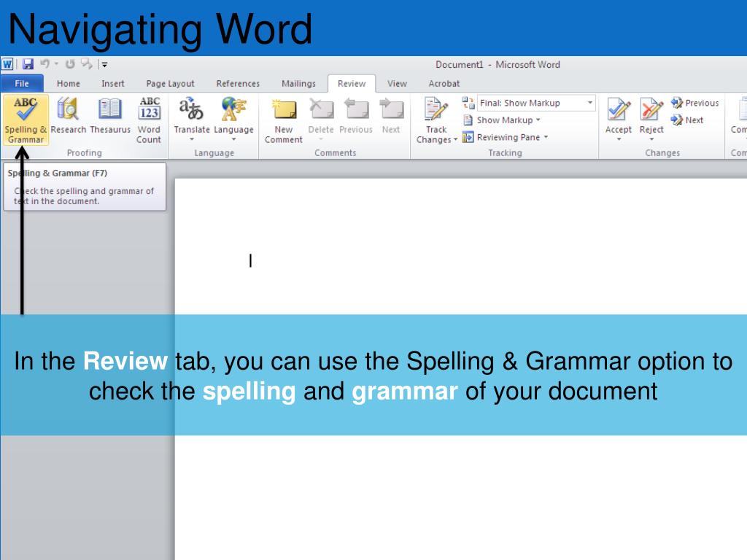Click the Spelling & Grammar icon
The height and width of the screenshot is (560, 747).
26,109
